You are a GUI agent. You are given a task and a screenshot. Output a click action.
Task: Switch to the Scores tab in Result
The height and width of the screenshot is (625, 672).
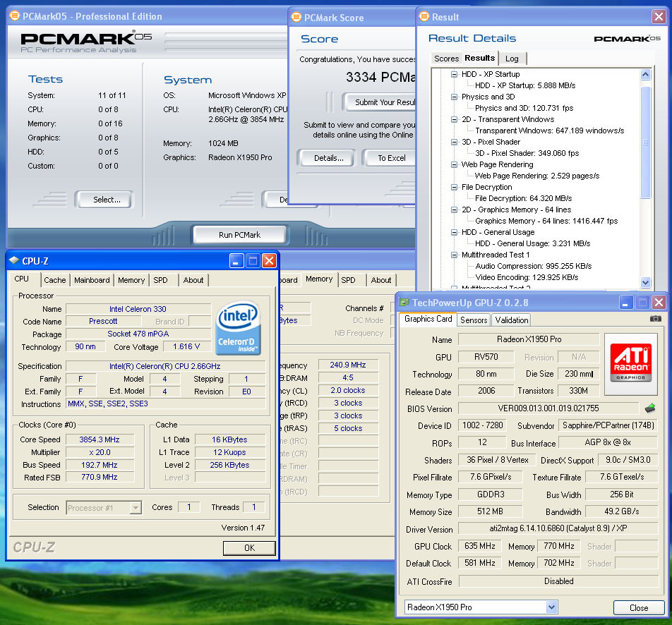pos(446,59)
